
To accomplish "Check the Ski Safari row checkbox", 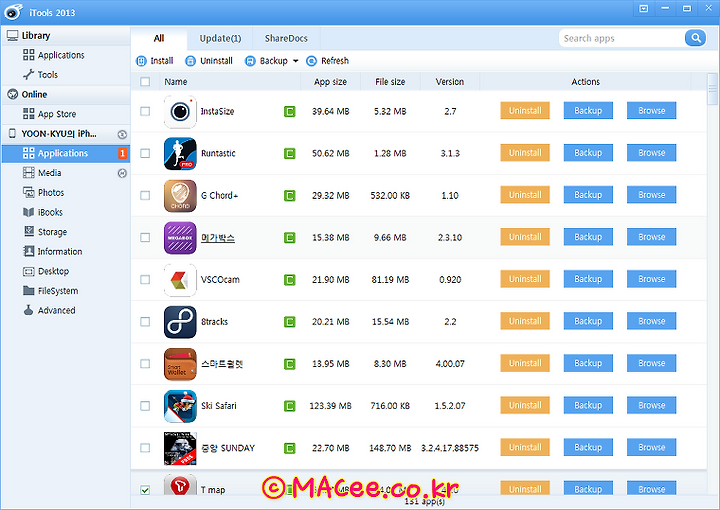I will (145, 406).
